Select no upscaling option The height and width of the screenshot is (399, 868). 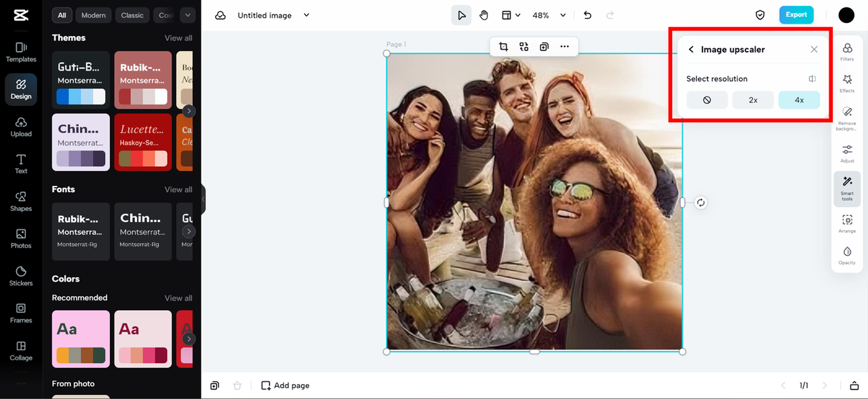707,100
